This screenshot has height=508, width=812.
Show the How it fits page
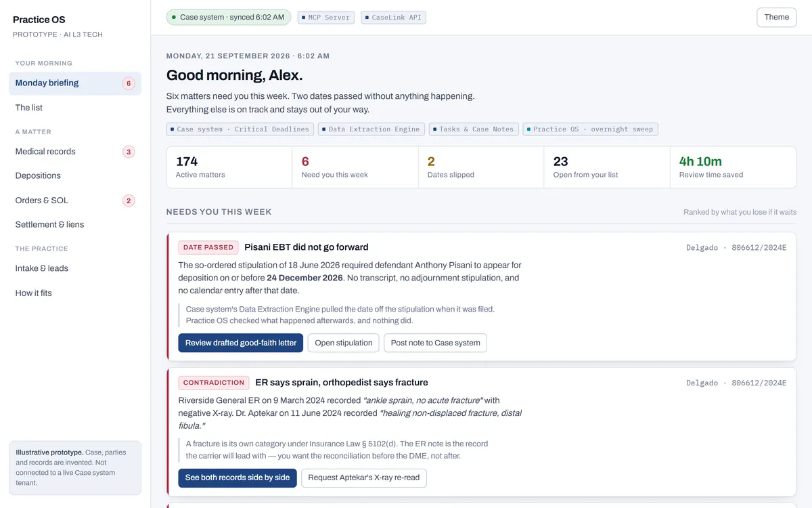tap(75, 293)
